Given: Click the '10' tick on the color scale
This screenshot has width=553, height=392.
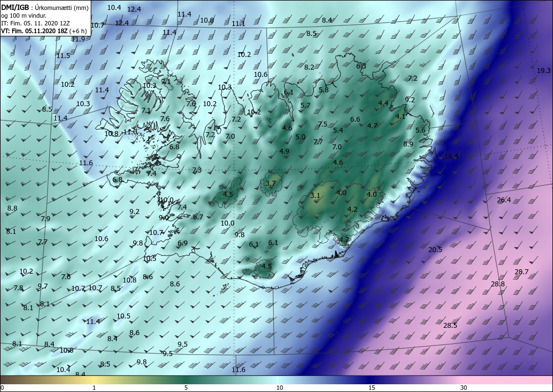Looking at the screenshot, I should pyautogui.click(x=279, y=388).
